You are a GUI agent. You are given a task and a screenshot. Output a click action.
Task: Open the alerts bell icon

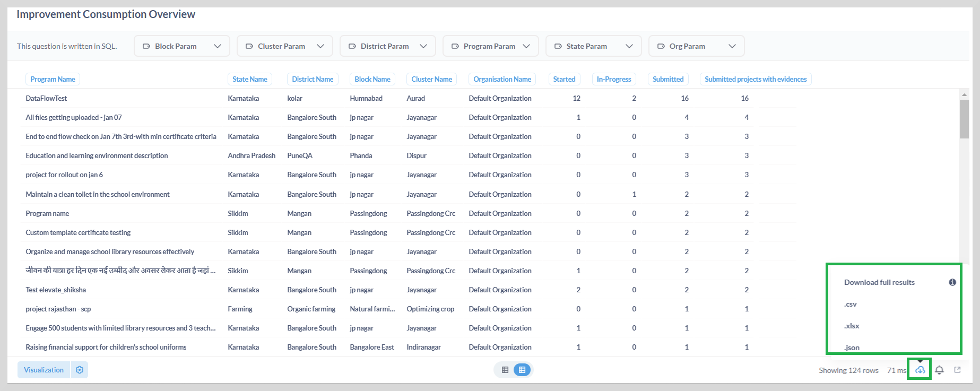pyautogui.click(x=939, y=370)
